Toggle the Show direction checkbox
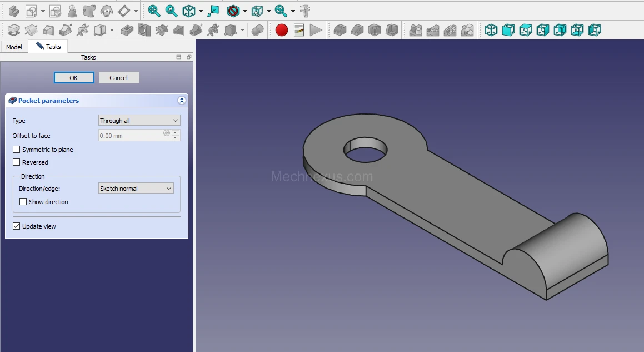Image resolution: width=644 pixels, height=352 pixels. tap(23, 202)
